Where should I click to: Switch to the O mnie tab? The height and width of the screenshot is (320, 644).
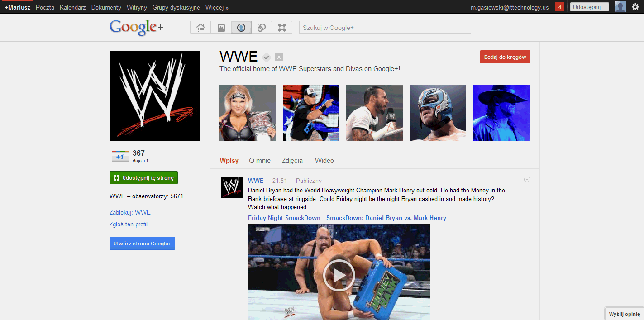[x=260, y=161]
